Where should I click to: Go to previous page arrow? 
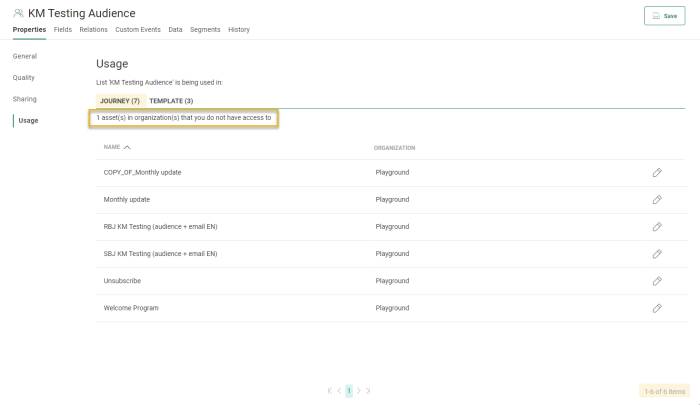click(339, 391)
